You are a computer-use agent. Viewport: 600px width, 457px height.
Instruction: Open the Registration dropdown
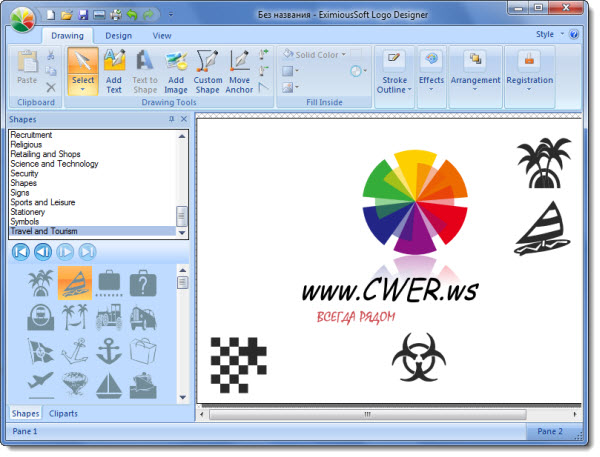(x=530, y=75)
